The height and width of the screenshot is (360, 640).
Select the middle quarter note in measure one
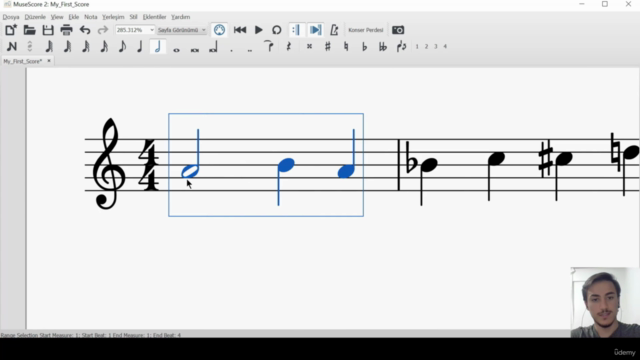pyautogui.click(x=286, y=165)
